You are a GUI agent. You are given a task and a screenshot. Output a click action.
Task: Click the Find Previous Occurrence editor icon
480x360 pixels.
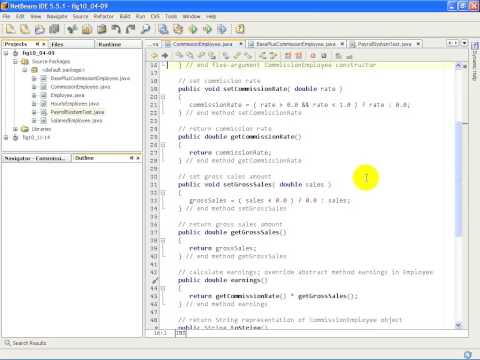point(190,56)
